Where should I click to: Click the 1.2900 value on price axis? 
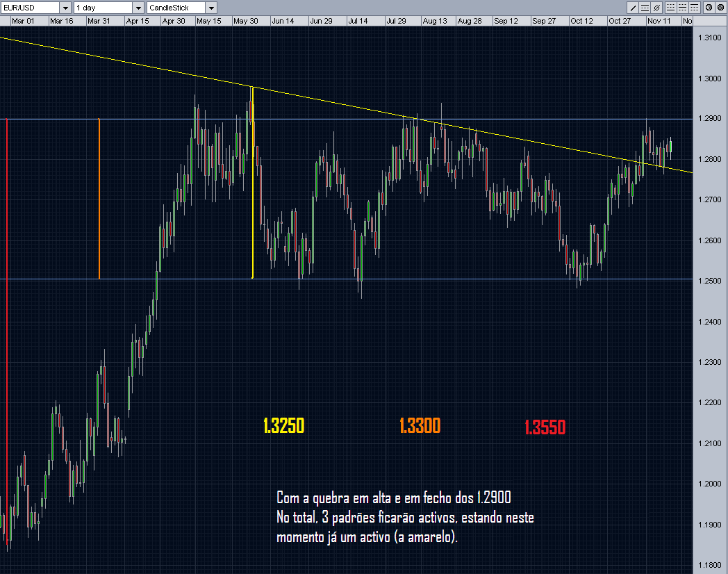tap(709, 119)
